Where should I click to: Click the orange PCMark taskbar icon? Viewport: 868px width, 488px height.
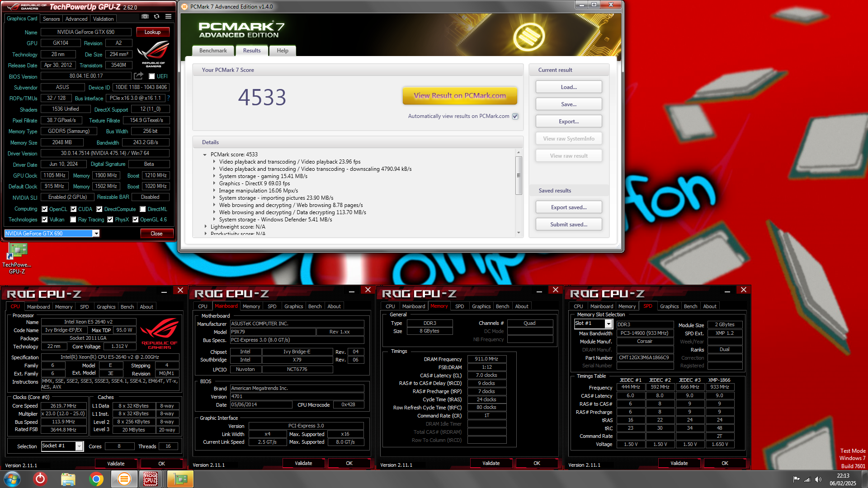124,479
